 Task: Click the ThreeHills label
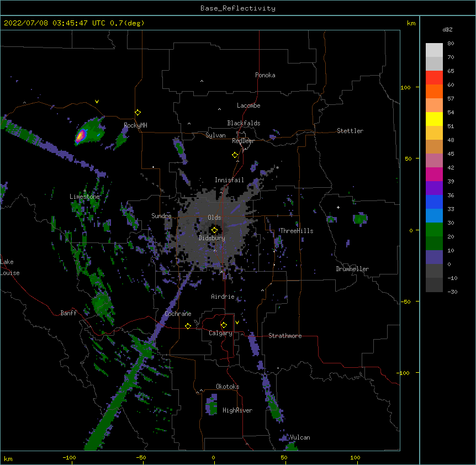pos(297,231)
